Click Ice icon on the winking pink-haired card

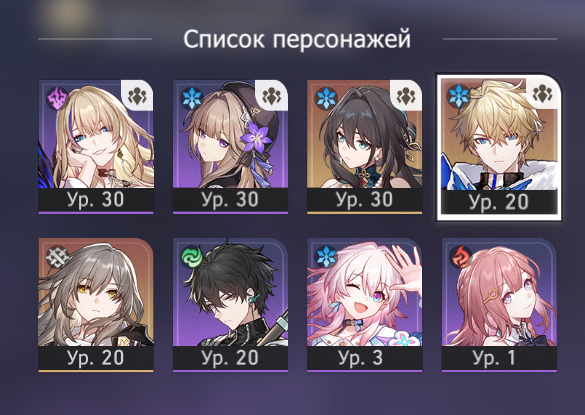click(326, 257)
